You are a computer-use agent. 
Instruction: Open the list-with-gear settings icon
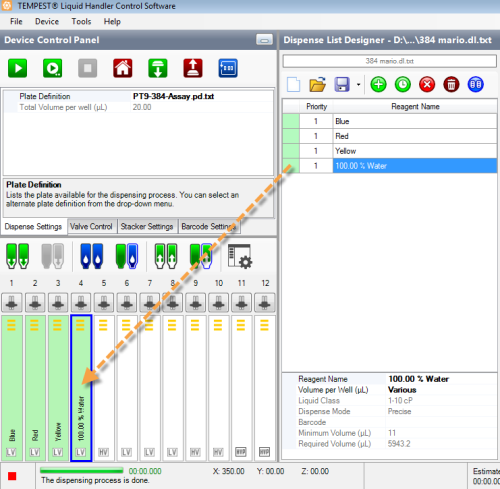click(240, 256)
